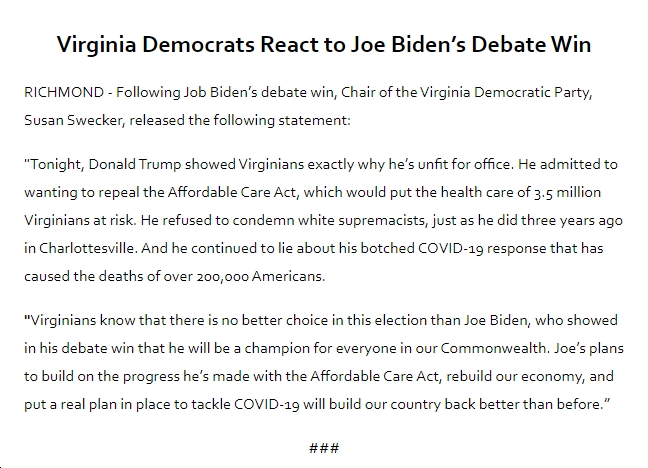
Task: Click the word RICHMOND in the dateline
Action: (64, 92)
